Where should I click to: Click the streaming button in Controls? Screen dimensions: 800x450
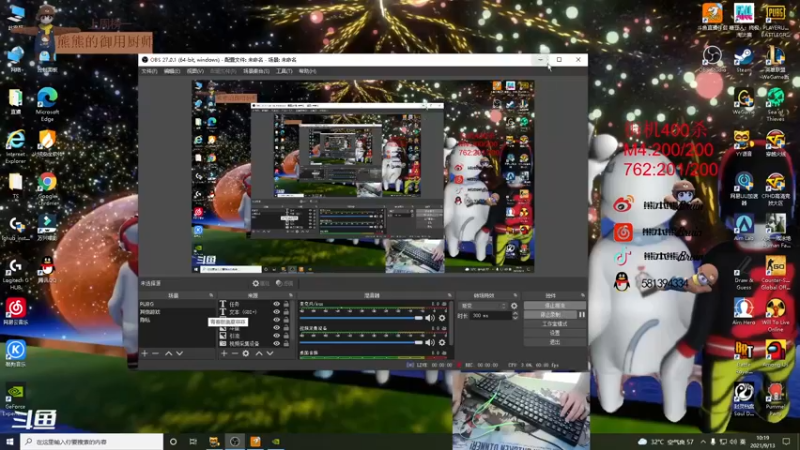555,306
